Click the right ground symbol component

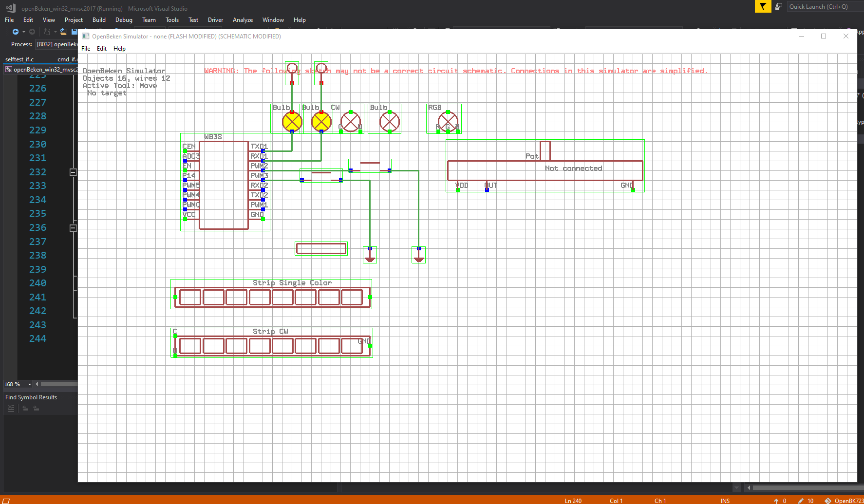coord(419,255)
